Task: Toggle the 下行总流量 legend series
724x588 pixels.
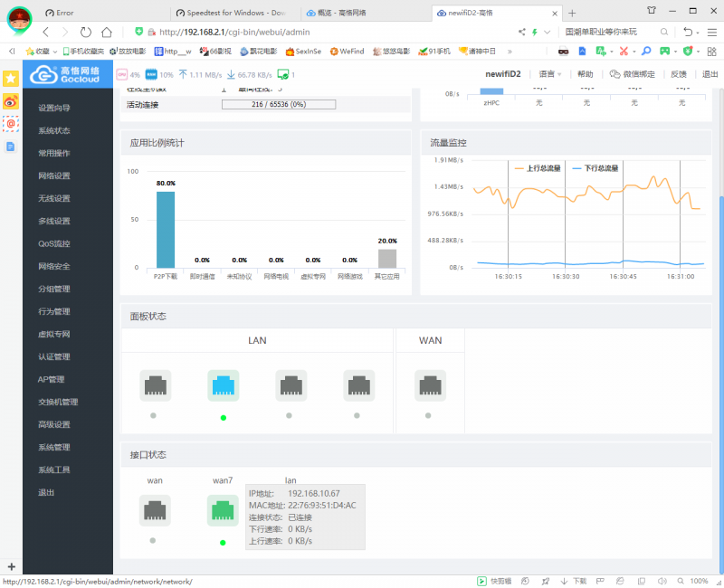Action: point(601,168)
